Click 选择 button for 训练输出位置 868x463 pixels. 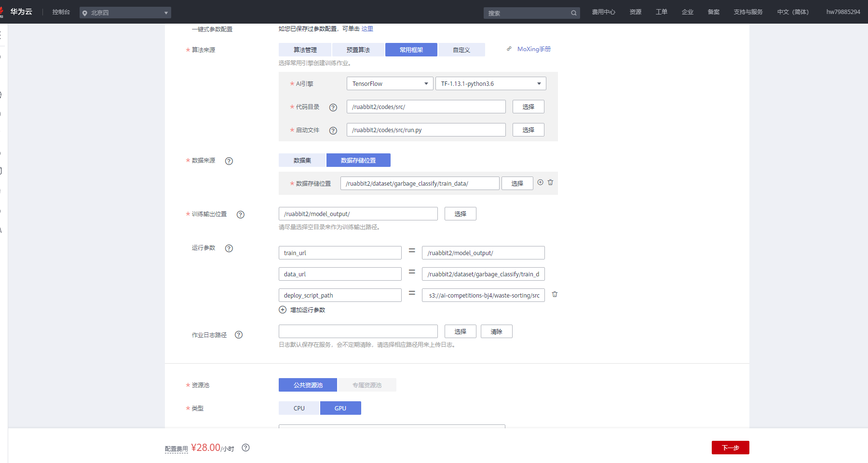pos(461,214)
